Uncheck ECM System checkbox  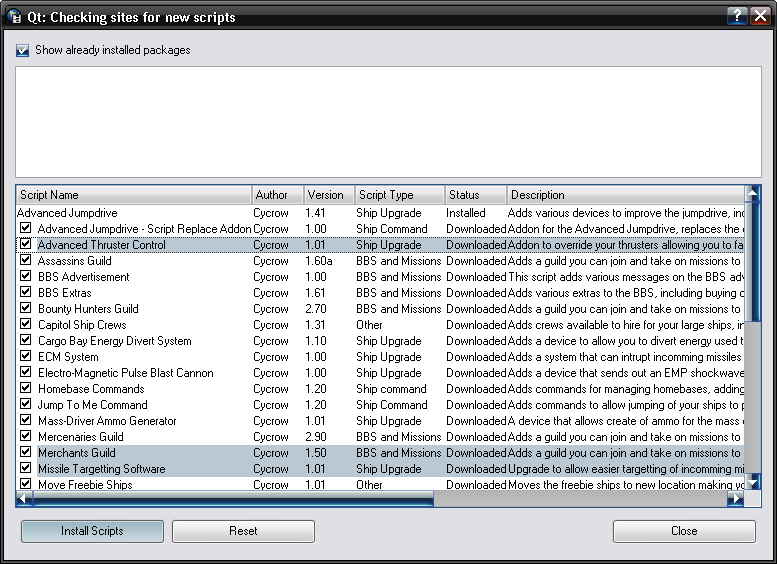click(25, 356)
